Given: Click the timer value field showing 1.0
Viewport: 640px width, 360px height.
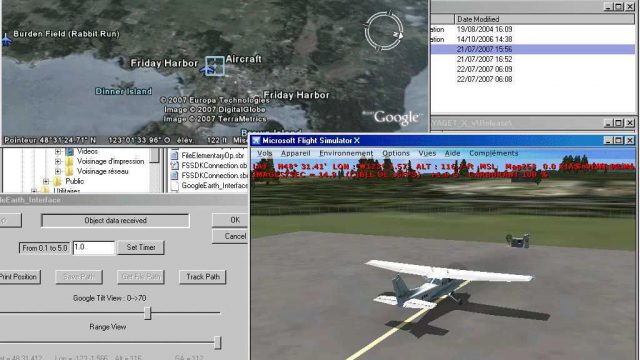Looking at the screenshot, I should coord(93,247).
